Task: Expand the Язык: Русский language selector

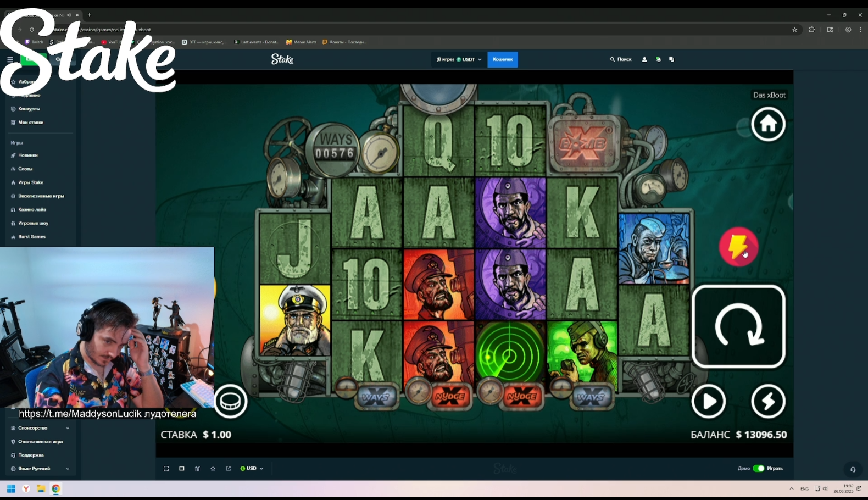Action: (40, 469)
